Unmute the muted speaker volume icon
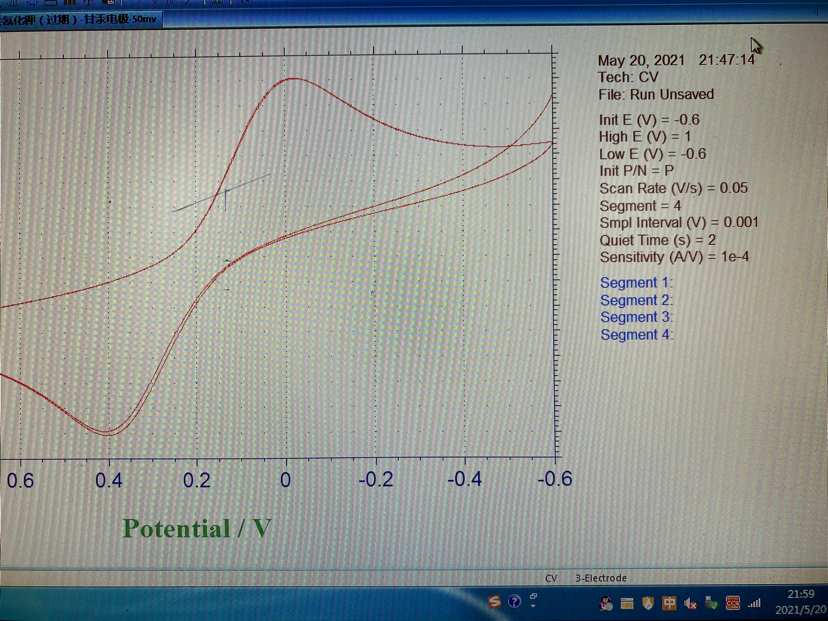Viewport: 828px width, 621px height. [690, 603]
